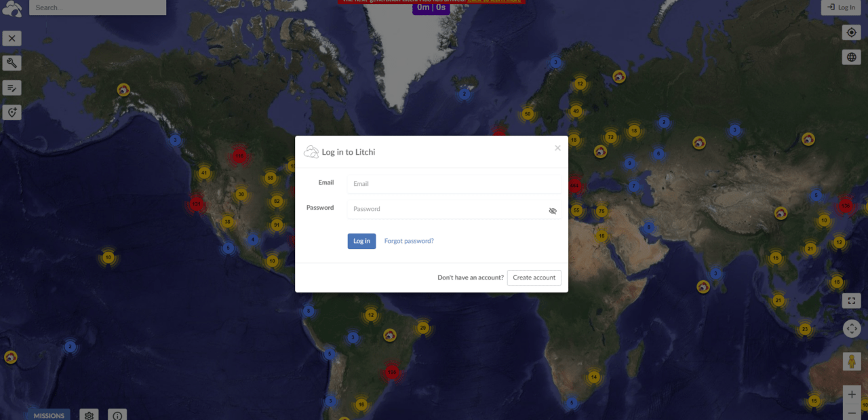Collapse the left toolbar with X button

click(12, 39)
